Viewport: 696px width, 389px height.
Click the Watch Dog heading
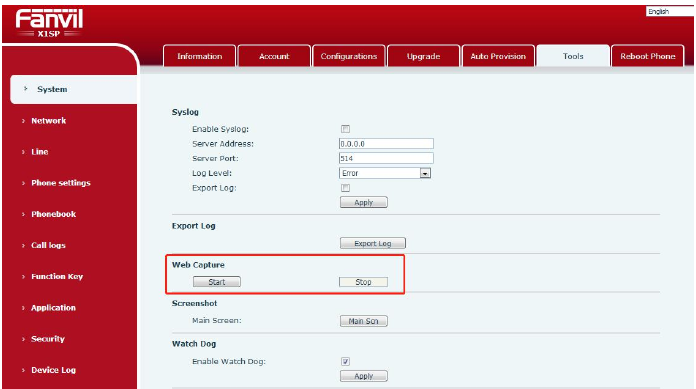pyautogui.click(x=194, y=344)
